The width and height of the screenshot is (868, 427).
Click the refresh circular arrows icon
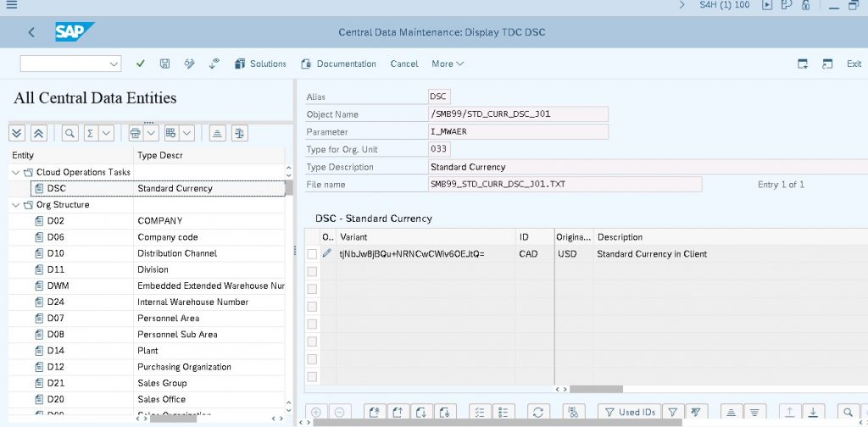pos(537,412)
